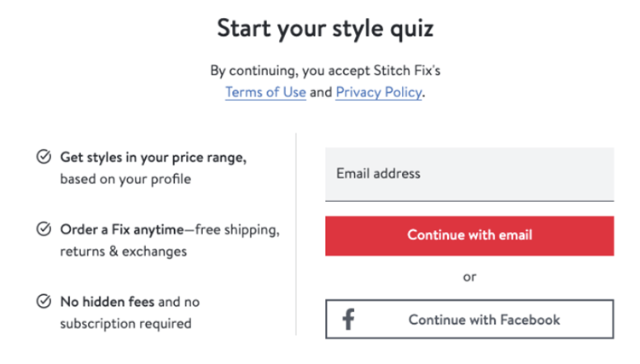The width and height of the screenshot is (640, 364).
Task: Click the based on your profile text
Action: click(125, 179)
